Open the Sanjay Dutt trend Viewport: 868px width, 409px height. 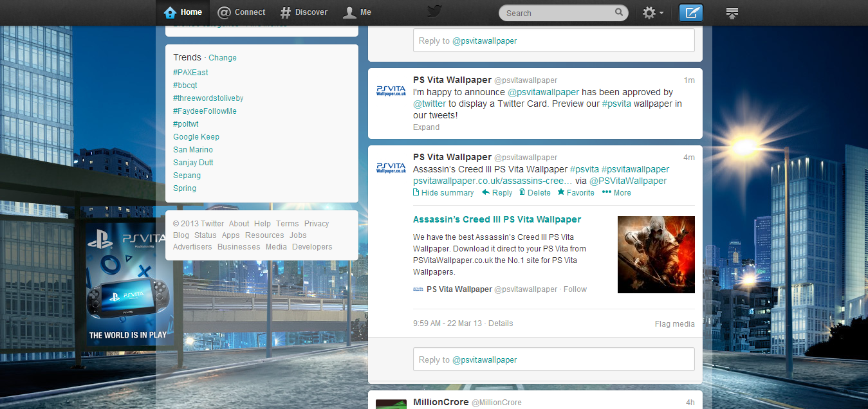coord(193,163)
